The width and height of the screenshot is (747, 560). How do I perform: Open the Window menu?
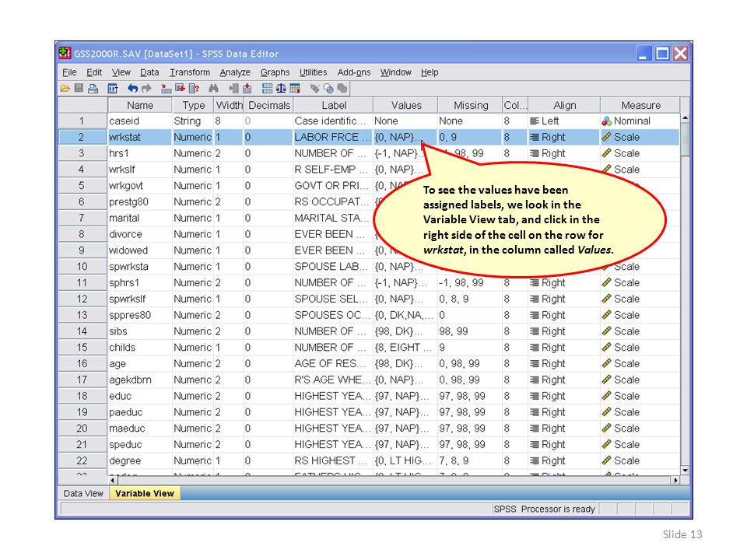click(396, 72)
